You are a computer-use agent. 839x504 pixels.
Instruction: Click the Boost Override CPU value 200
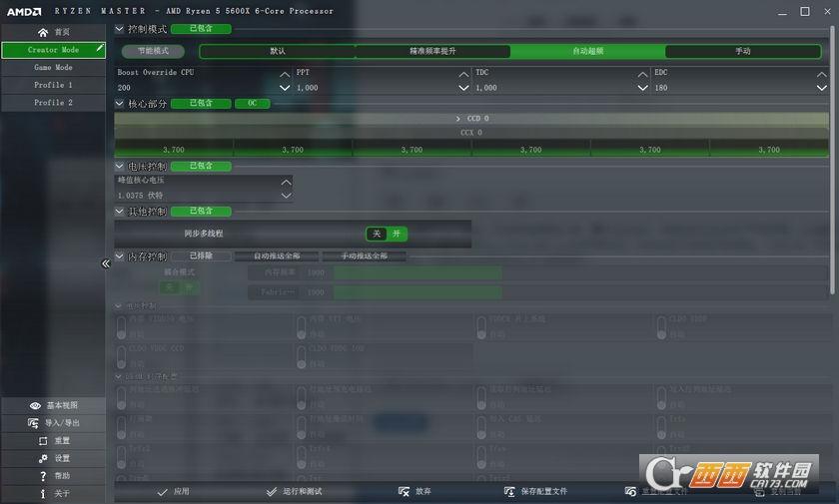(124, 88)
